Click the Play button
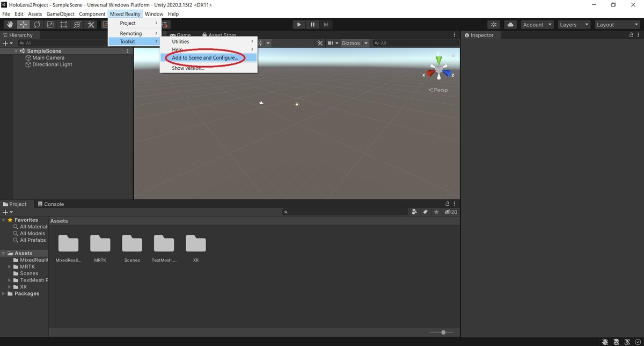The height and width of the screenshot is (346, 644). [299, 25]
